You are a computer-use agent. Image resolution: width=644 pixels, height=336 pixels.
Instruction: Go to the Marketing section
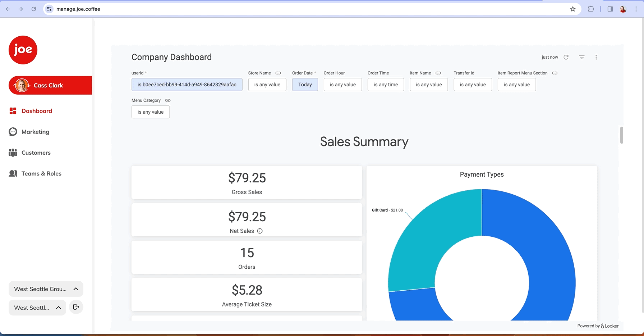pyautogui.click(x=35, y=132)
